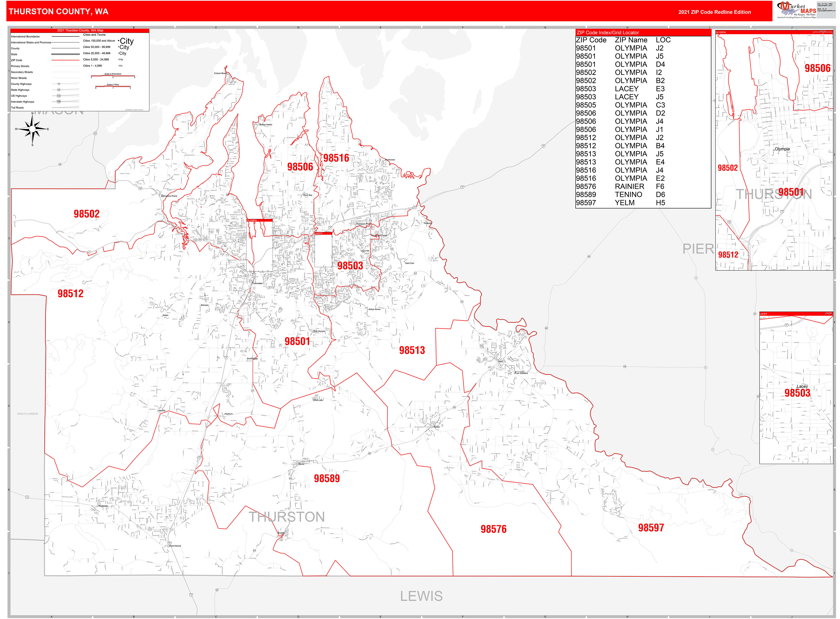Click the US Highways shield symbol in legend

pyautogui.click(x=59, y=95)
